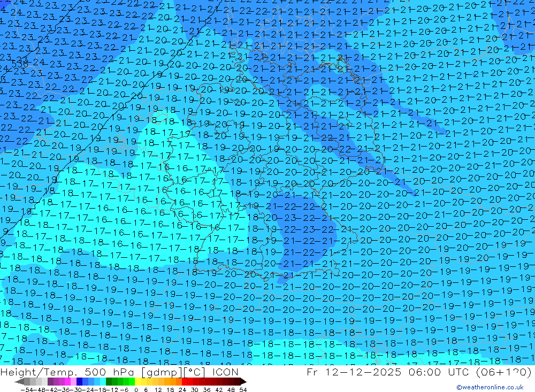Click the '54' legend scale label
This screenshot has width=535, height=392.
(x=243, y=390)
